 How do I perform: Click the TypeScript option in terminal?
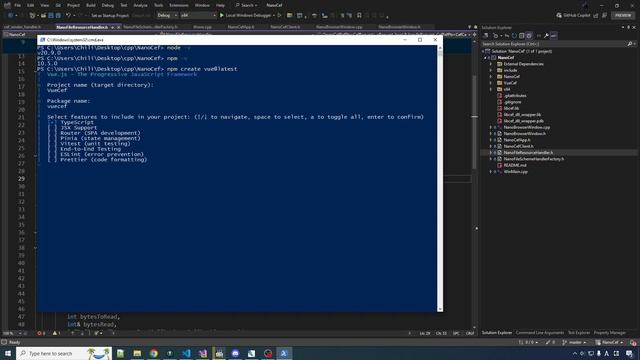tap(77, 122)
